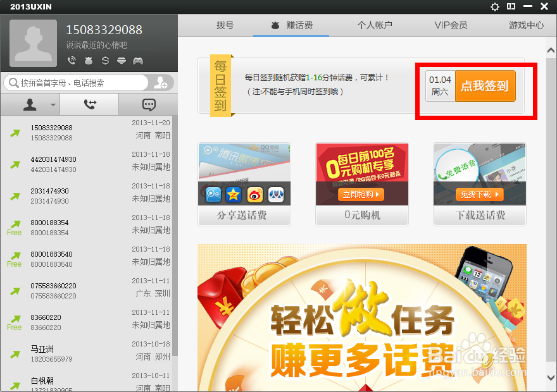
Task: Switch to the call log tab
Action: click(x=89, y=104)
